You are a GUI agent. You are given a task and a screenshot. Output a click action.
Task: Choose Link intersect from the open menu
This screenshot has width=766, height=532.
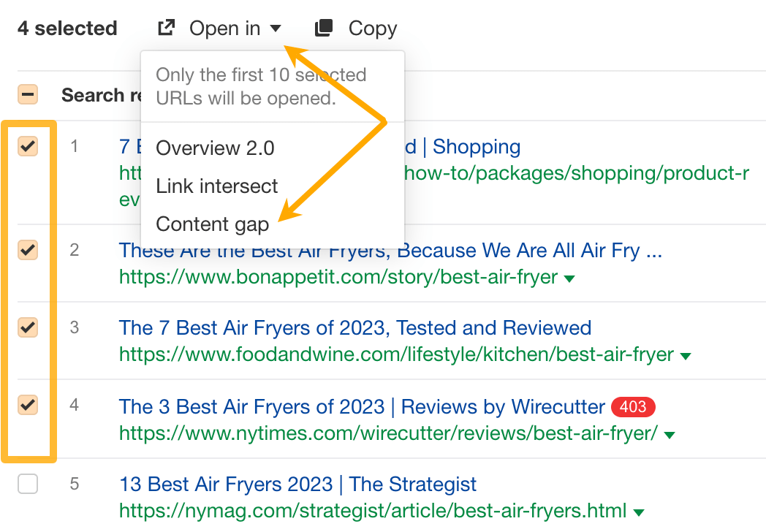216,186
